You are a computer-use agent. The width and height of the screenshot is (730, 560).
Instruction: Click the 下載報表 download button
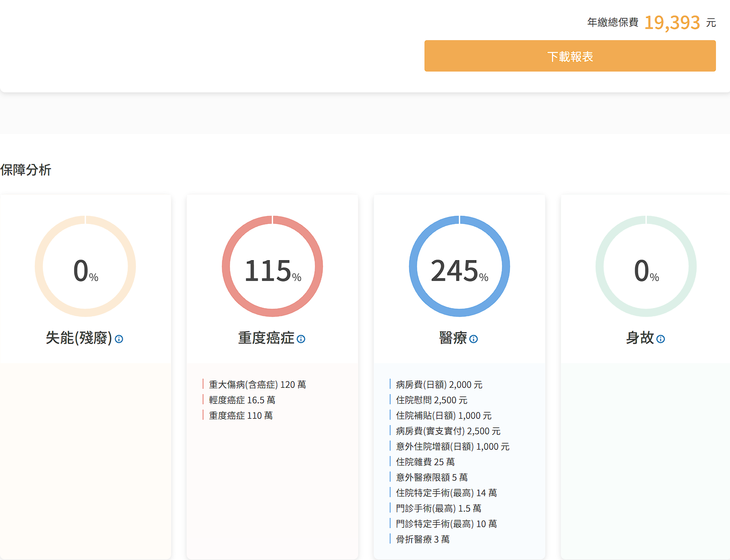click(x=569, y=56)
